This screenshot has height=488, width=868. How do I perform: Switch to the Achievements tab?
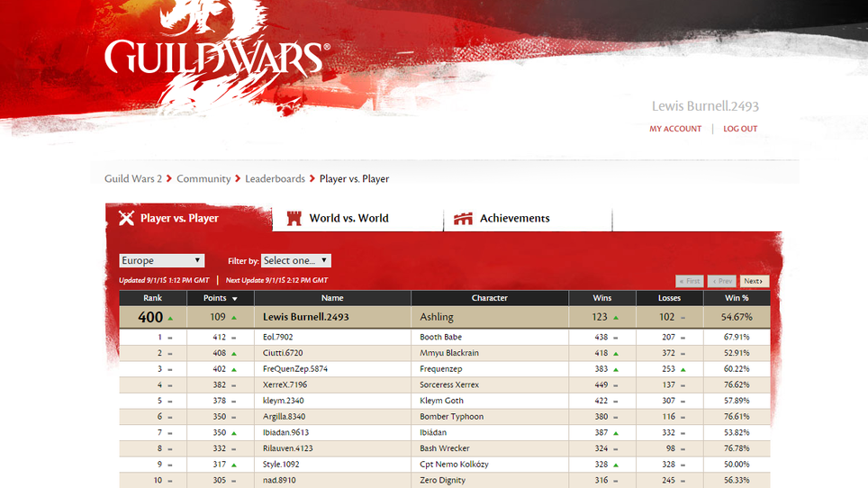click(x=528, y=218)
